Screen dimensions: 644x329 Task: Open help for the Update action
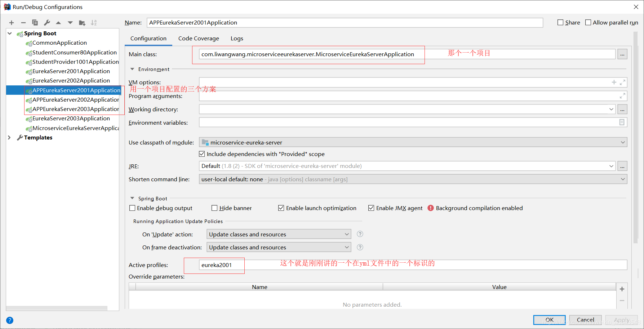(x=360, y=234)
